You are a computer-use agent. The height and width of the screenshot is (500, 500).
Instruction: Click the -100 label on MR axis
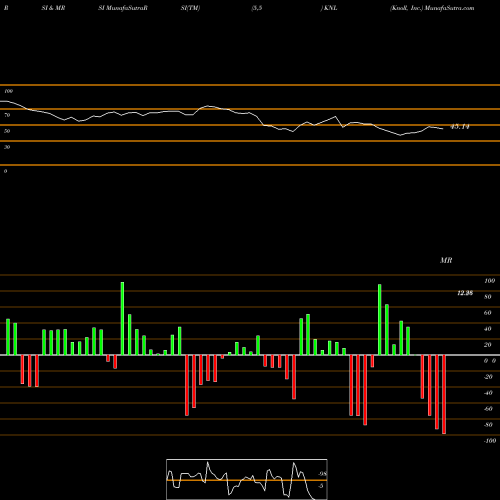click(x=490, y=441)
